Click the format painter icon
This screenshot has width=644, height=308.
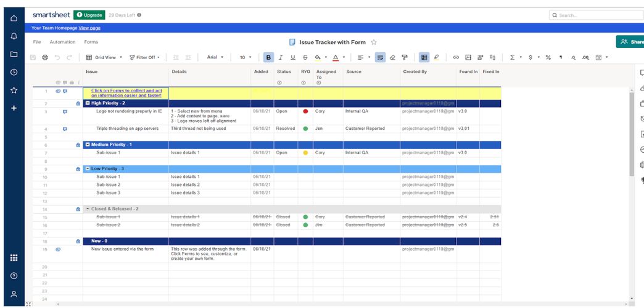pyautogui.click(x=405, y=57)
